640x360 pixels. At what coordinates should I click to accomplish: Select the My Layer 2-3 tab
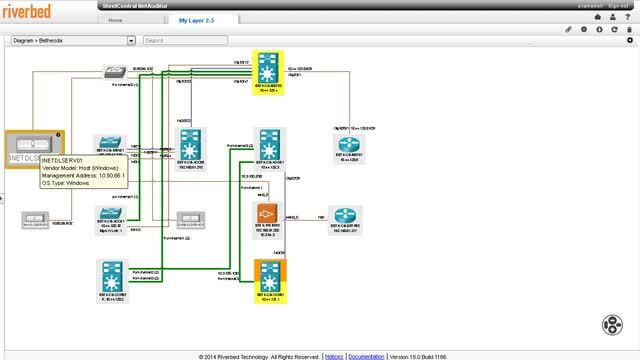coord(196,20)
